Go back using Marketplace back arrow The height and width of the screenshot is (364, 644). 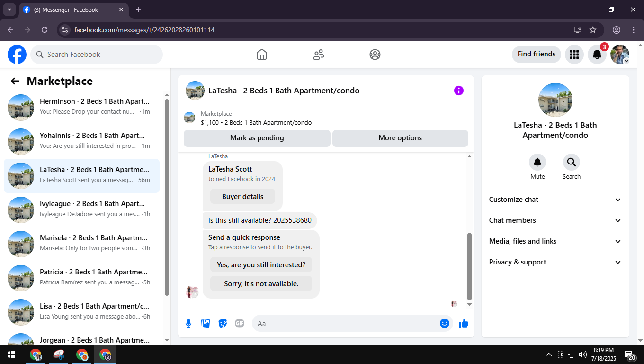click(x=15, y=81)
